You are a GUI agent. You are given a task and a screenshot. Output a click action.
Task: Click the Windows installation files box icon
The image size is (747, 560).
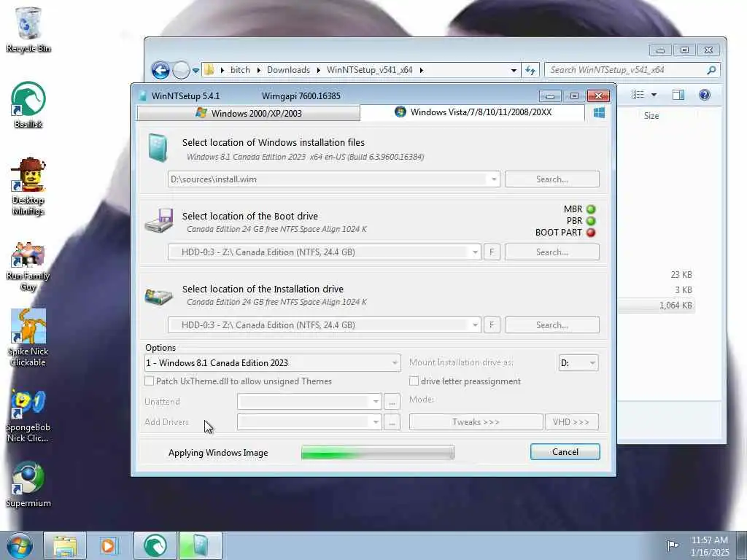click(x=158, y=147)
